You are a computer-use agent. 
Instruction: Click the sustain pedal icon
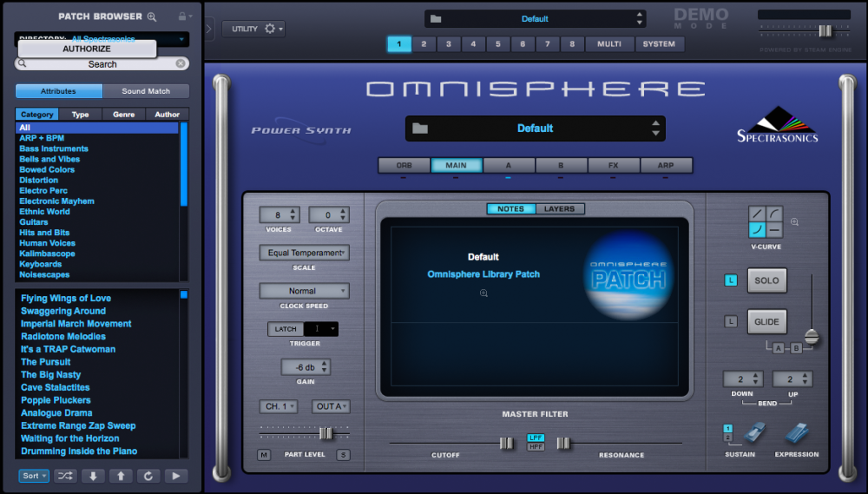click(754, 433)
